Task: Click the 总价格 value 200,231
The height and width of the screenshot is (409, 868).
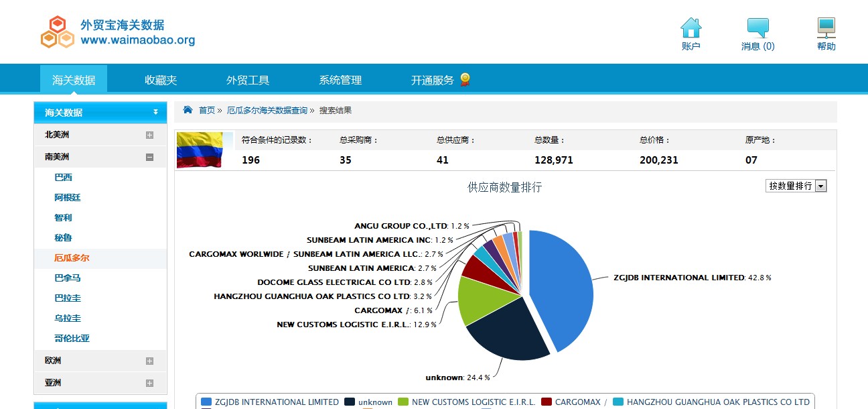Action: pos(659,160)
